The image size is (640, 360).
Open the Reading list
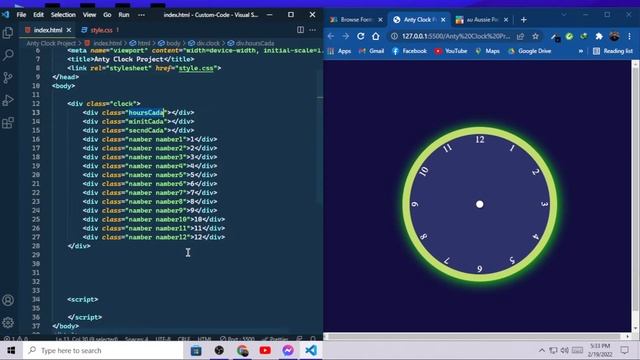pyautogui.click(x=613, y=51)
